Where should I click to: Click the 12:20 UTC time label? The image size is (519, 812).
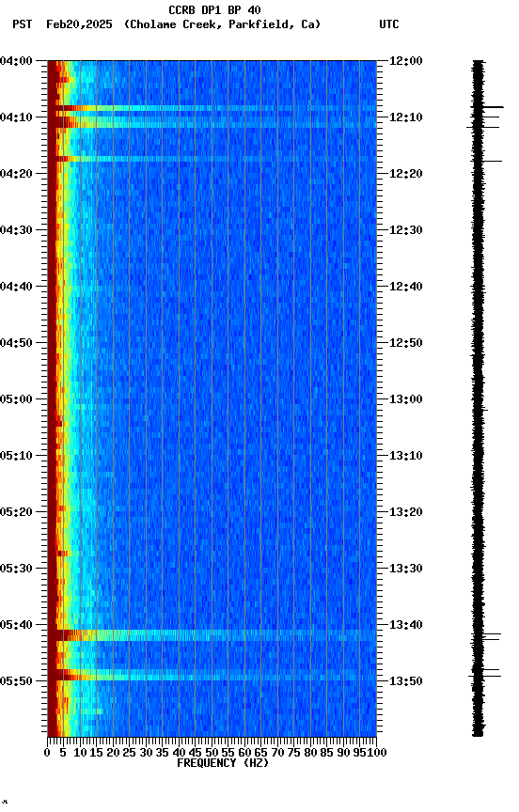click(x=406, y=174)
